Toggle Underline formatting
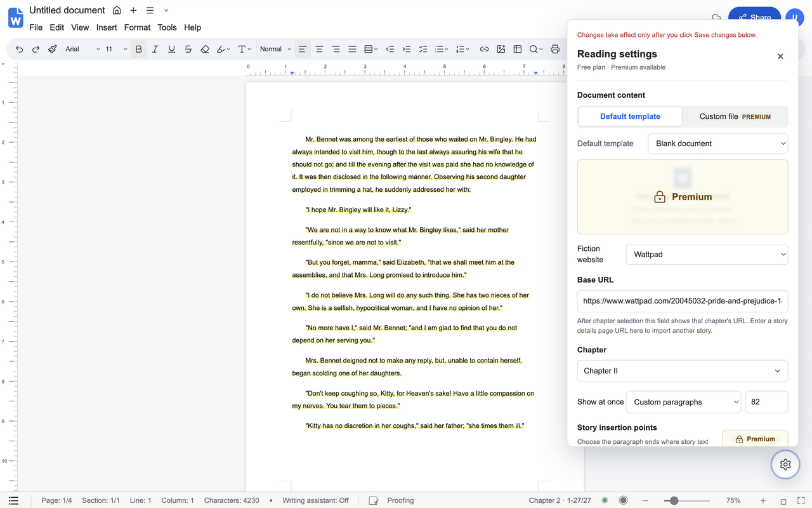Image resolution: width=812 pixels, height=508 pixels. 171,49
